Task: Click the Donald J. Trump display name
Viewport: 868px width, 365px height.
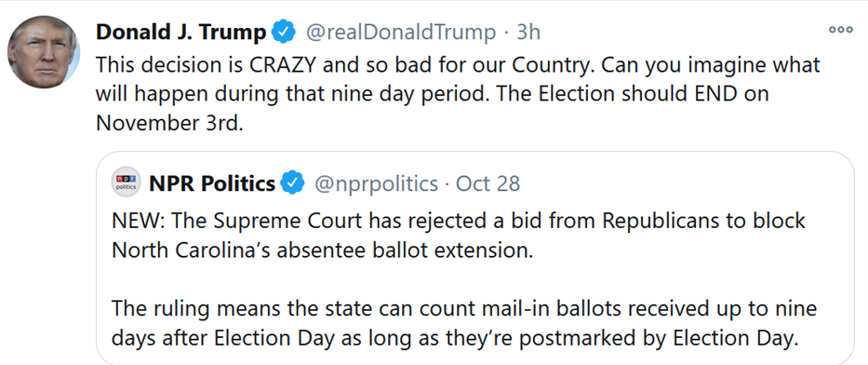Action: pos(181,33)
